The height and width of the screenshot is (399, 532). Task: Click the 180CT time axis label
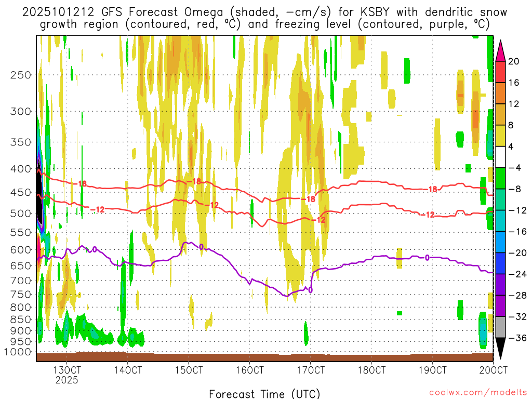tap(371, 369)
